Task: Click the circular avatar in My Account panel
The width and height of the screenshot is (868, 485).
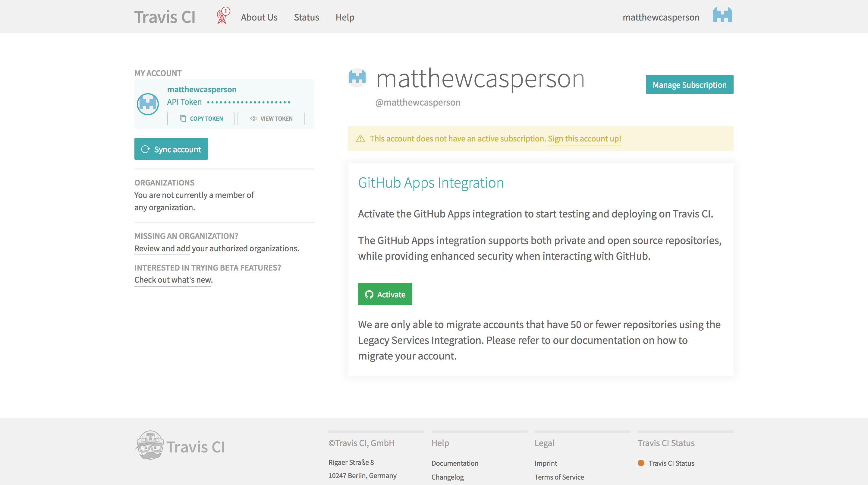Action: coord(148,104)
